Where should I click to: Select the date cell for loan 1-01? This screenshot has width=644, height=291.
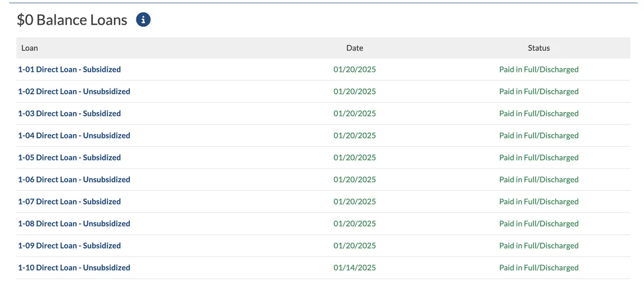[355, 69]
